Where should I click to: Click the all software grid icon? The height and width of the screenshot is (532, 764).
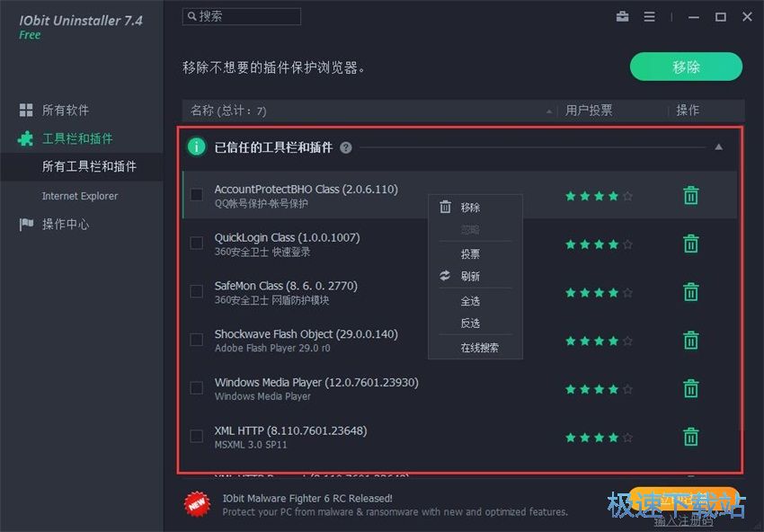26,111
